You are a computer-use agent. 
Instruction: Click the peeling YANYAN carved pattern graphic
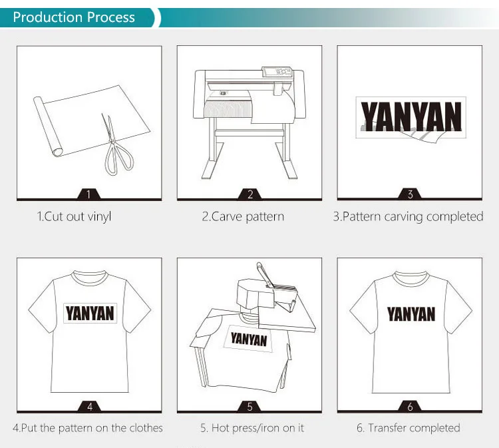(x=411, y=118)
